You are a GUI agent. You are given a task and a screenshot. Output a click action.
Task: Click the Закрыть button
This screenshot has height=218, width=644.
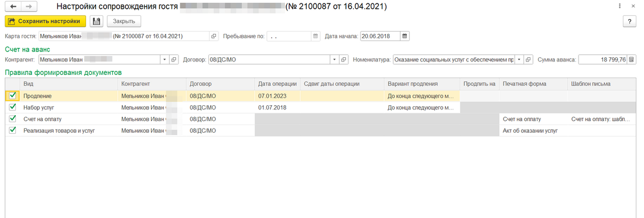(124, 21)
